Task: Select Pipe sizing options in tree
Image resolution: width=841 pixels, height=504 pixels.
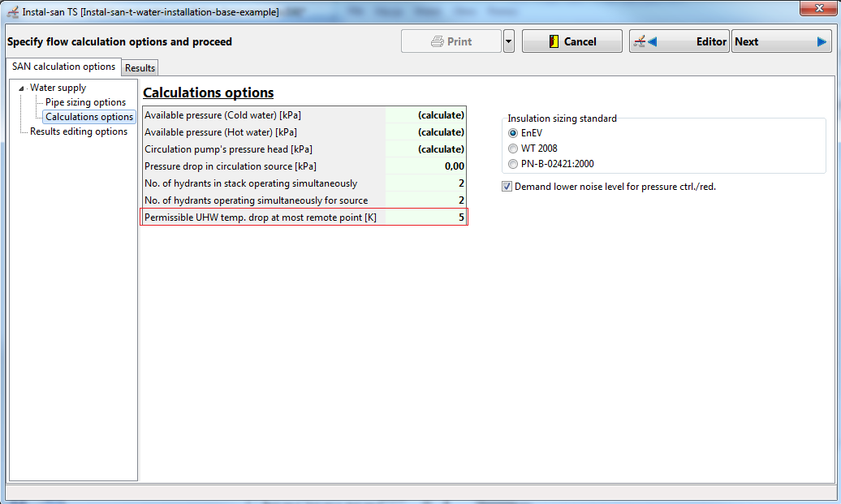Action: coord(85,102)
